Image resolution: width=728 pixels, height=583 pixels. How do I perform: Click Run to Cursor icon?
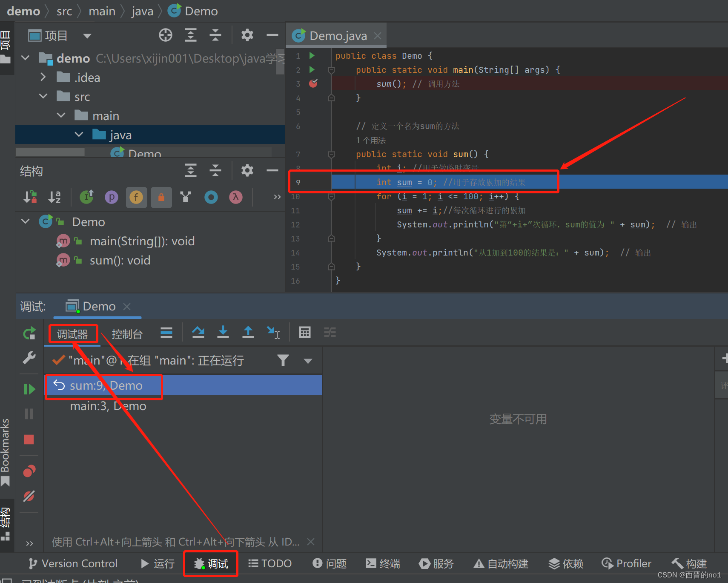coord(273,332)
